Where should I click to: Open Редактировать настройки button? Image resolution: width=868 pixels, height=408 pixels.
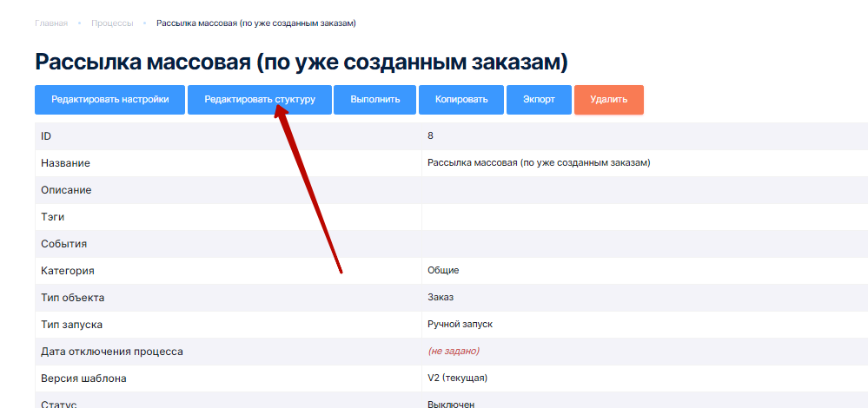(x=109, y=100)
